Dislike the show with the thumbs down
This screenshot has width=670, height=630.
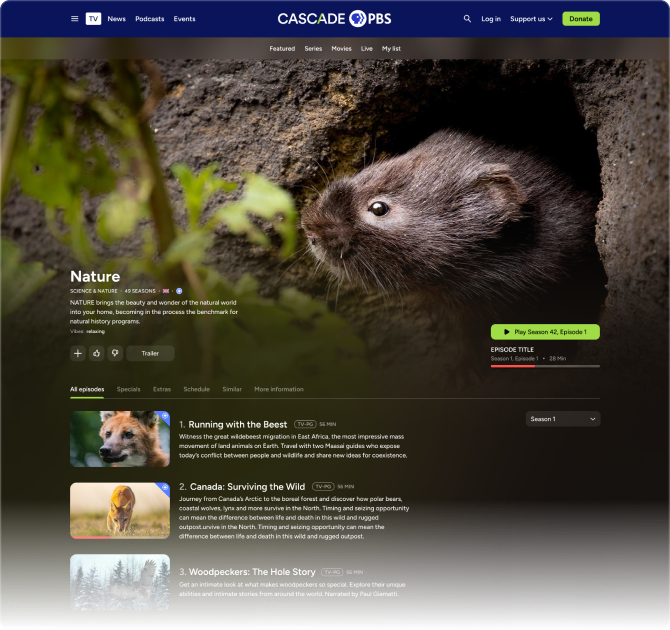pyautogui.click(x=115, y=353)
